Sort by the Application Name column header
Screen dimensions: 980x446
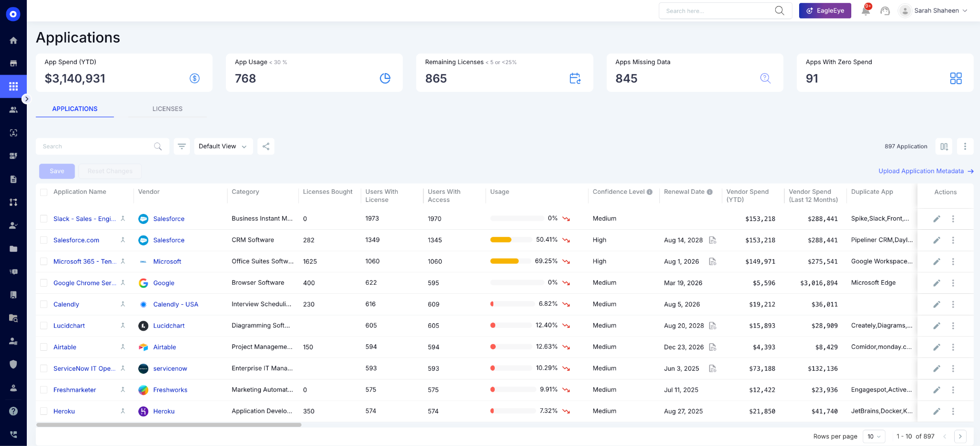[80, 192]
